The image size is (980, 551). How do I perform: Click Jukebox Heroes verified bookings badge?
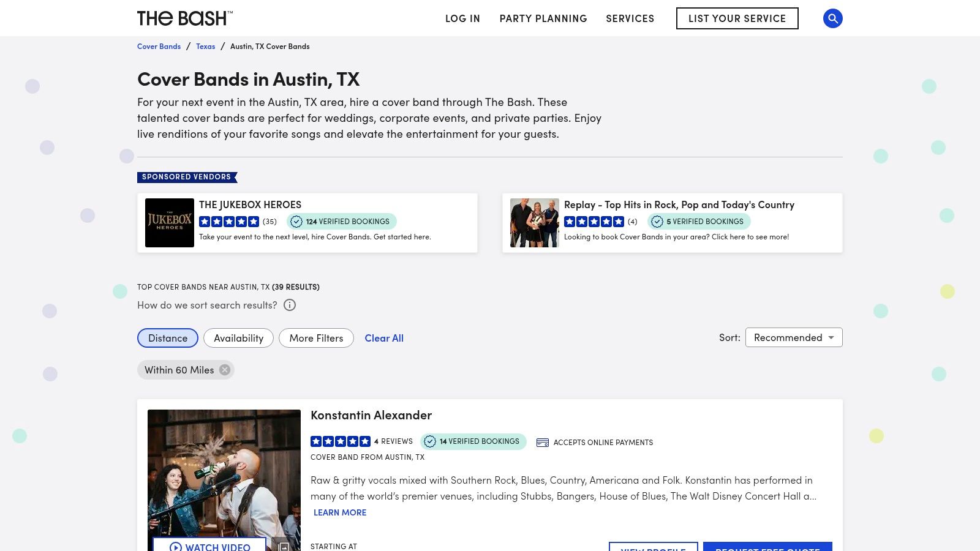(342, 222)
